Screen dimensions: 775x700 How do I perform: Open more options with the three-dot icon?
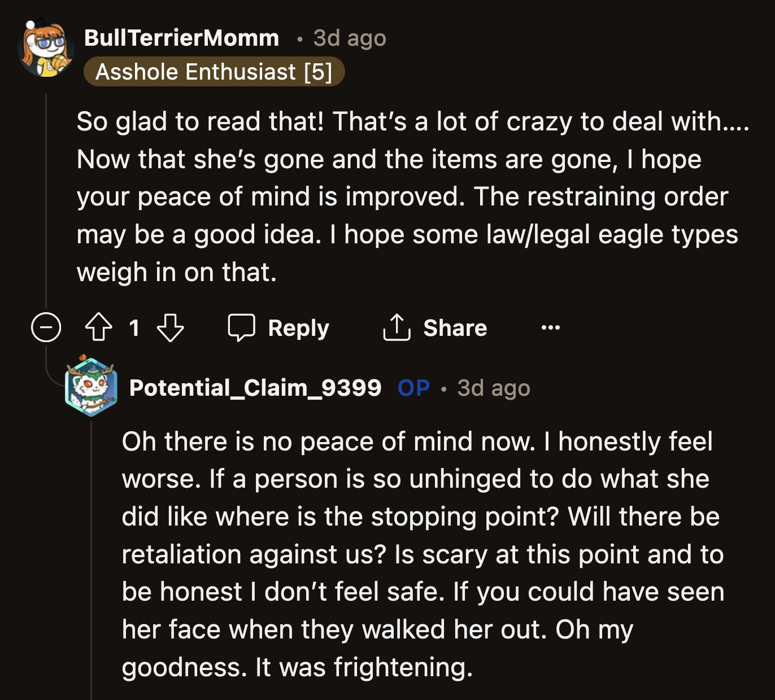551,327
